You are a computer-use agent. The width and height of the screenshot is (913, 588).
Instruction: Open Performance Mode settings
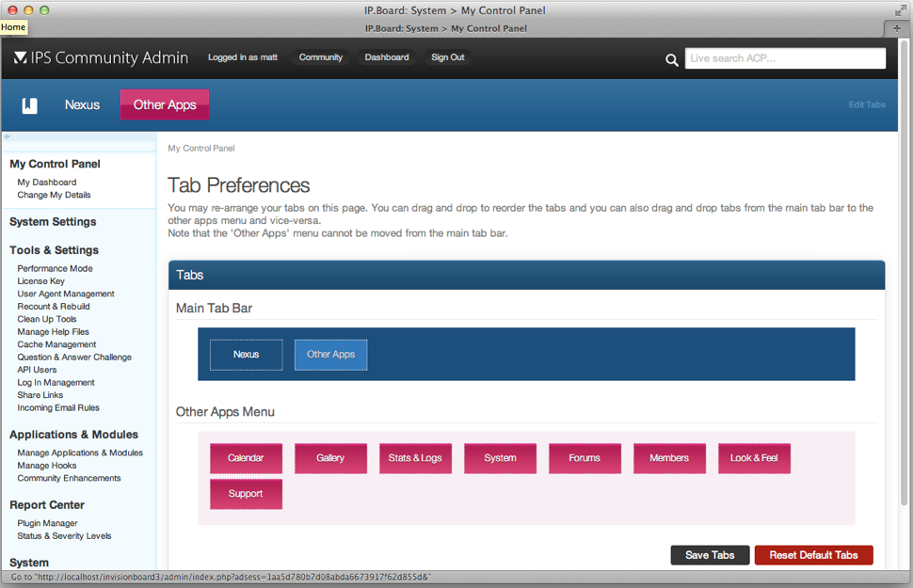(55, 268)
